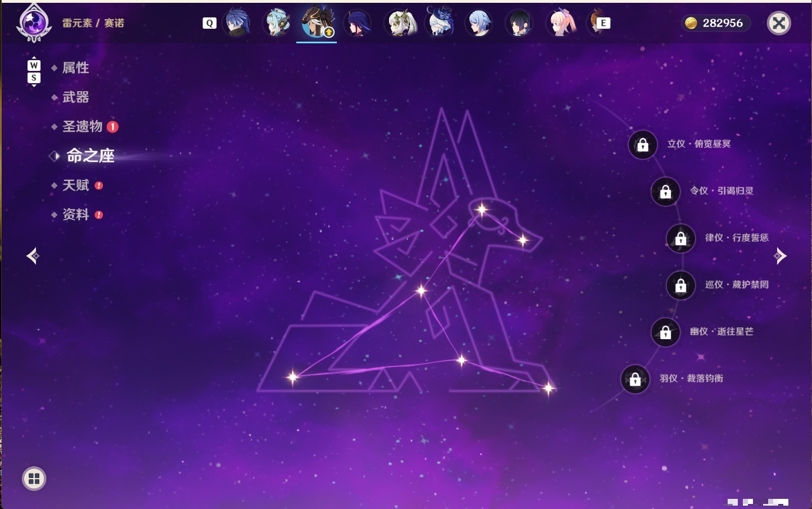
Task: Click the Electro element emblem icon
Action: tap(34, 24)
